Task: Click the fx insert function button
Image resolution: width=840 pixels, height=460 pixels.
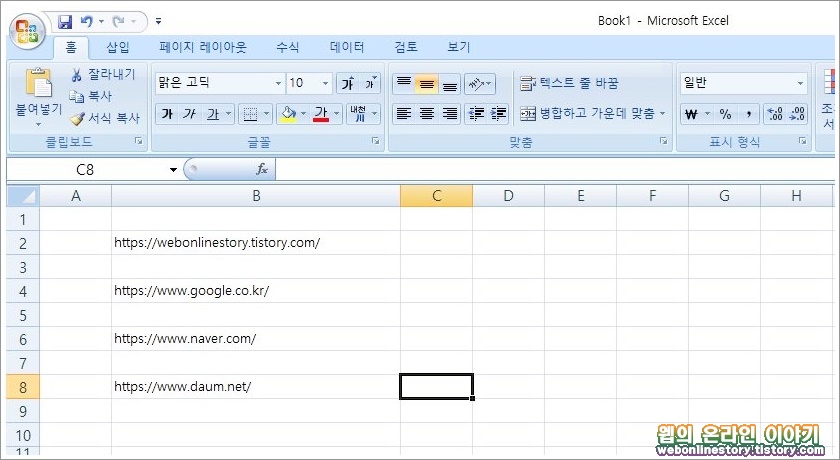Action: pos(261,170)
